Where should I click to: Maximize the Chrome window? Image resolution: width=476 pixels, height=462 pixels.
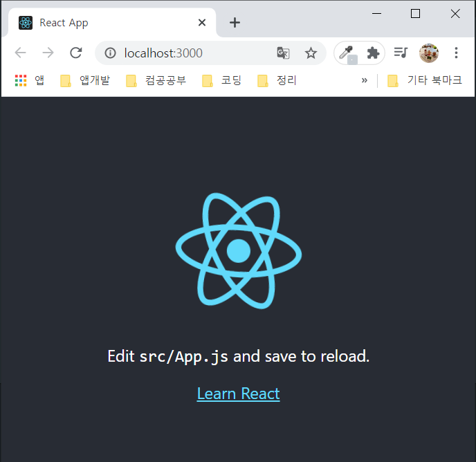pos(415,13)
